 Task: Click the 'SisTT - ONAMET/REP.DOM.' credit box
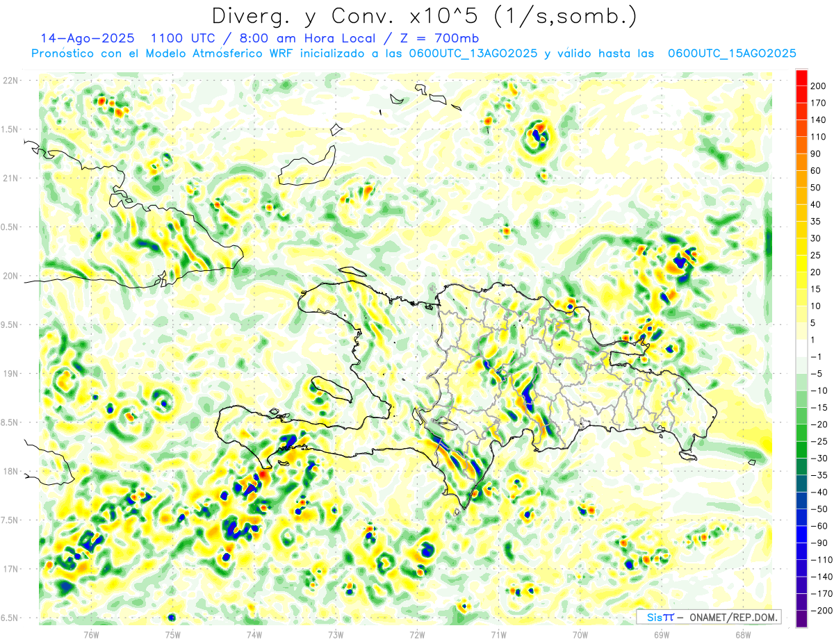click(x=709, y=617)
